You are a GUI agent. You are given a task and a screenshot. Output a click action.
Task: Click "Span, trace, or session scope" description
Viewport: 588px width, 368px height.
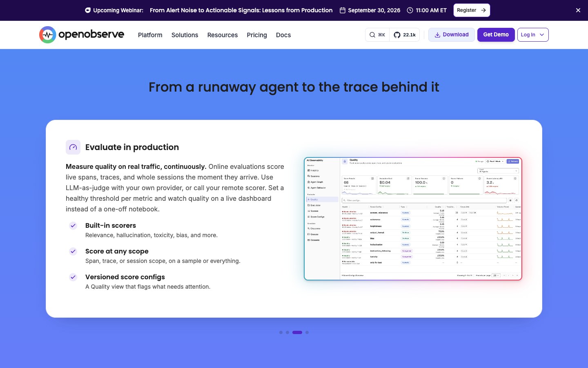click(163, 261)
